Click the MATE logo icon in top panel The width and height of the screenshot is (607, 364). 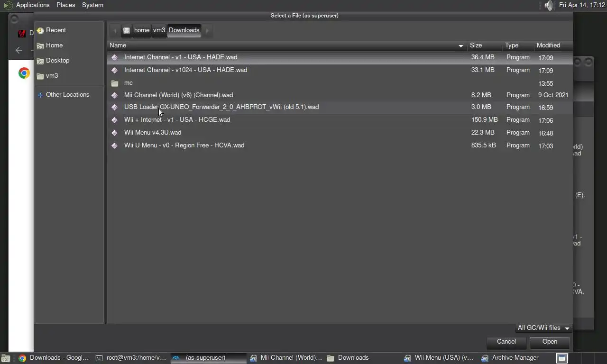pos(8,6)
